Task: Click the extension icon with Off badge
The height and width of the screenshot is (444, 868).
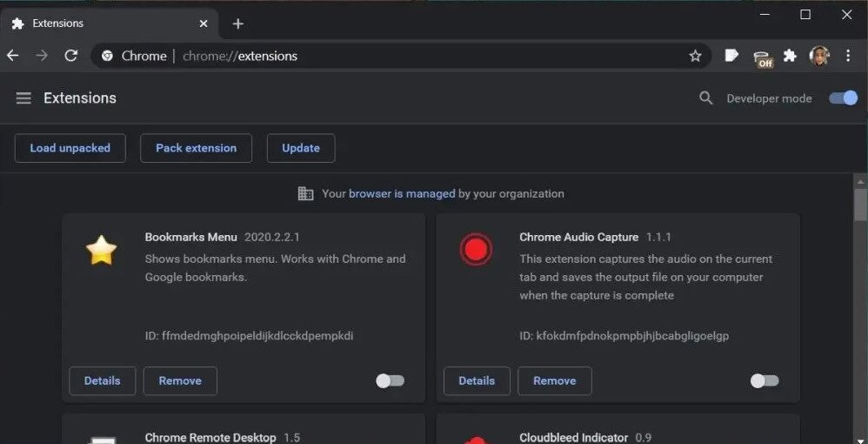Action: 762,57
